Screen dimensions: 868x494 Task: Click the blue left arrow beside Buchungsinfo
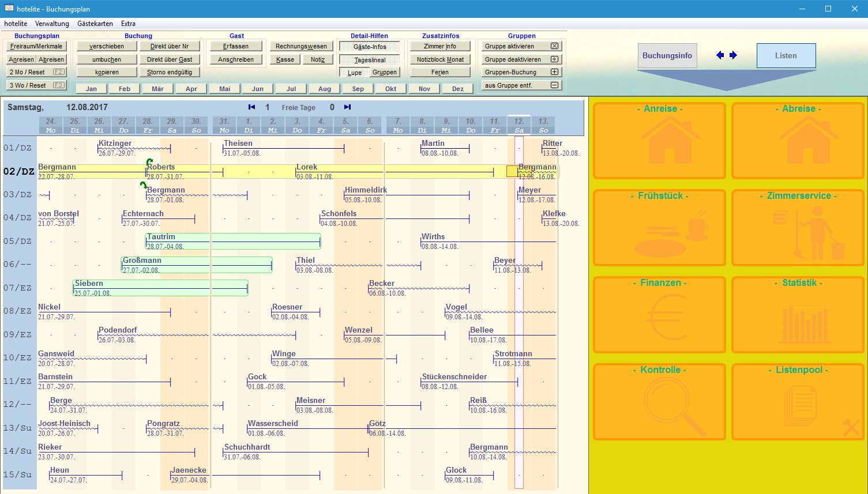[x=720, y=55]
